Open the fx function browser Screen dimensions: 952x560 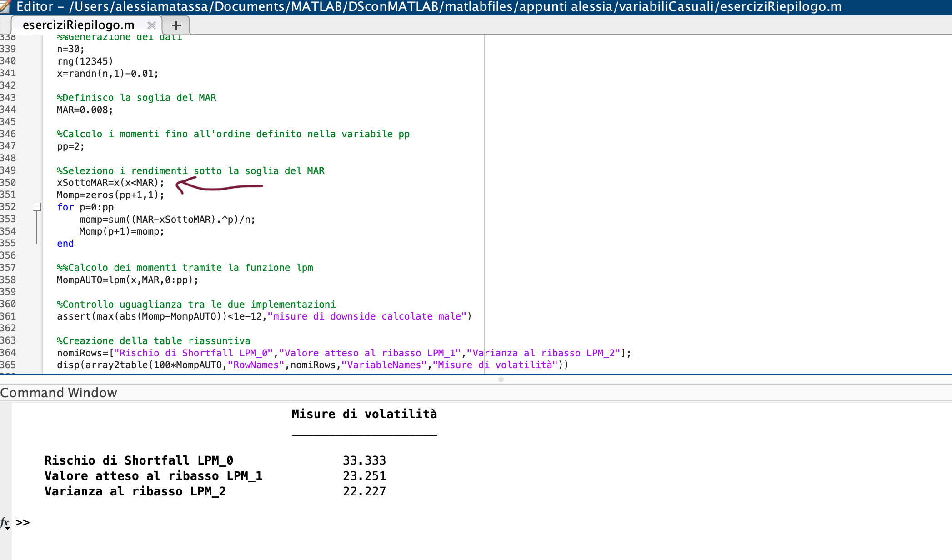click(x=5, y=523)
